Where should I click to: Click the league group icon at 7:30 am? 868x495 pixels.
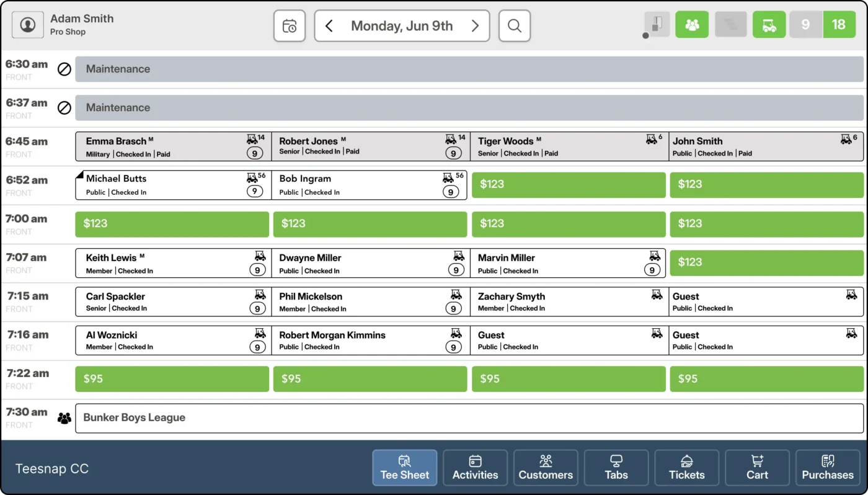click(x=64, y=418)
